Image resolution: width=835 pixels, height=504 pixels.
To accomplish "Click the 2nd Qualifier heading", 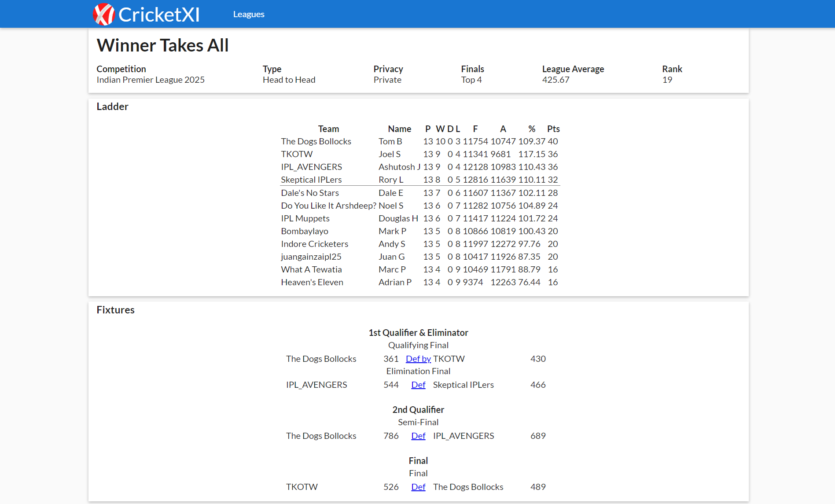I will click(418, 410).
